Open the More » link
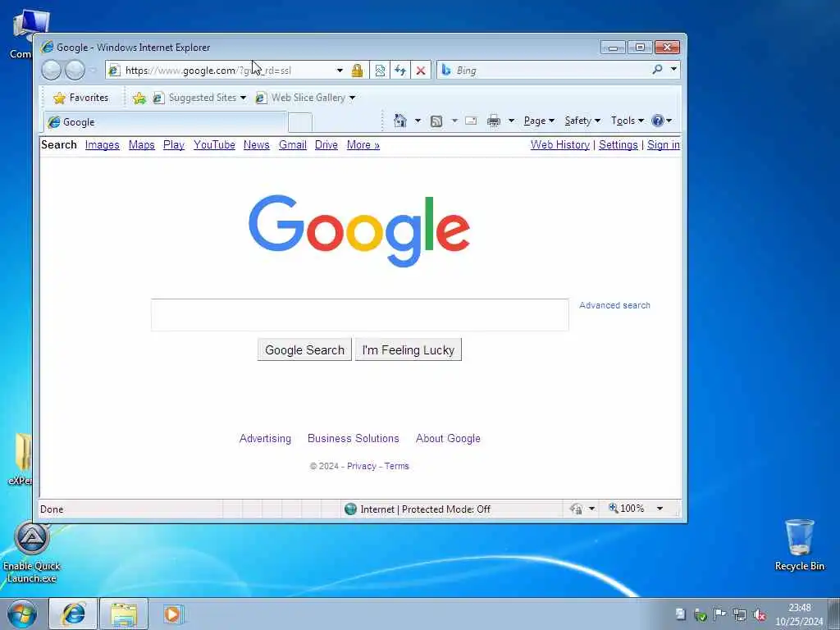This screenshot has height=630, width=840. (363, 144)
